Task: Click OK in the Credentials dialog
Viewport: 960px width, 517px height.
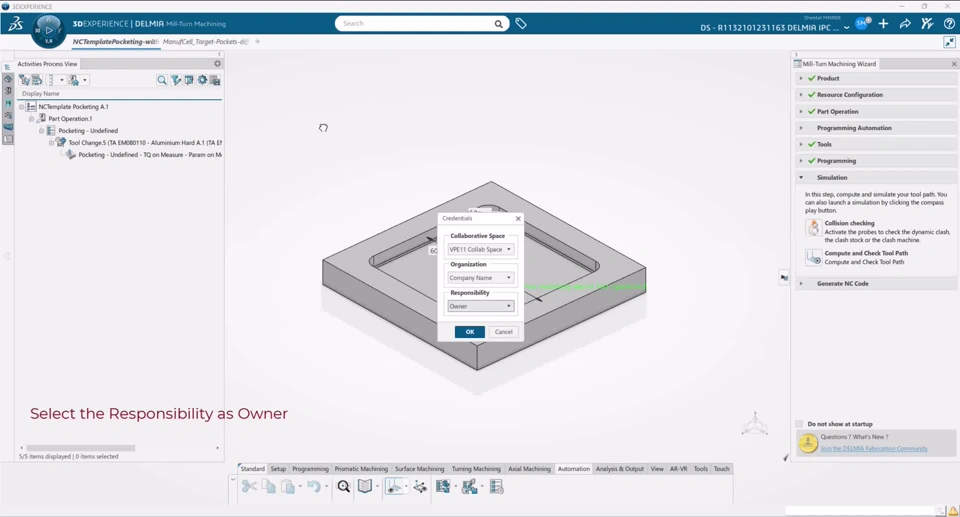Action: click(x=469, y=332)
